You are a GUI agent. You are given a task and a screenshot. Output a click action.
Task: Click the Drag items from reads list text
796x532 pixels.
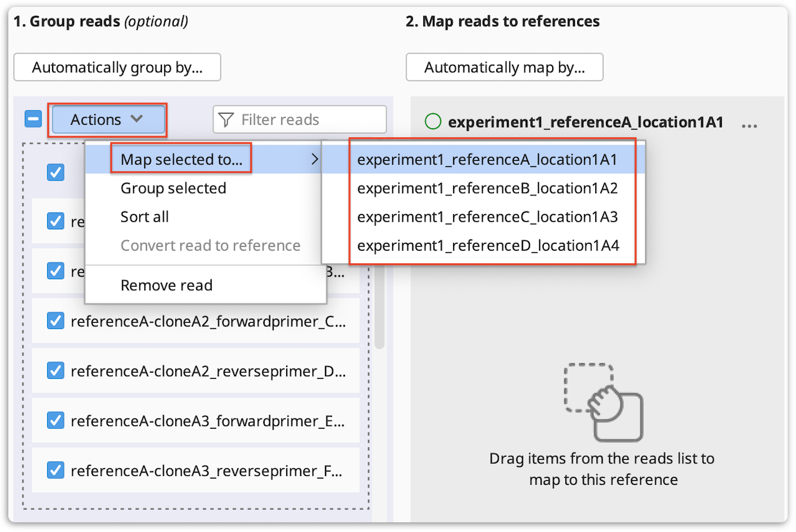coord(602,469)
